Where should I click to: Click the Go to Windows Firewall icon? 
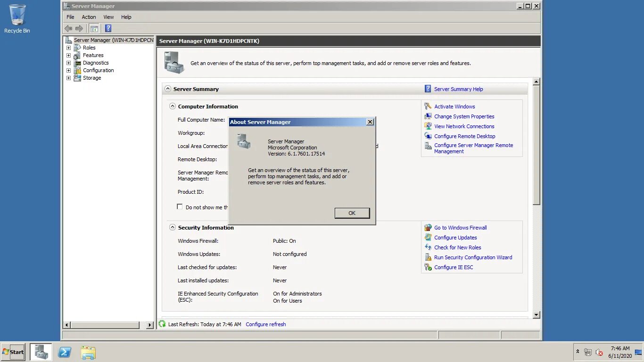(x=428, y=228)
